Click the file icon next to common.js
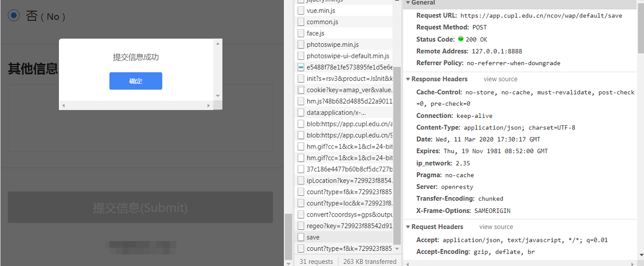Screen dimensions: 644x266 click(301, 22)
